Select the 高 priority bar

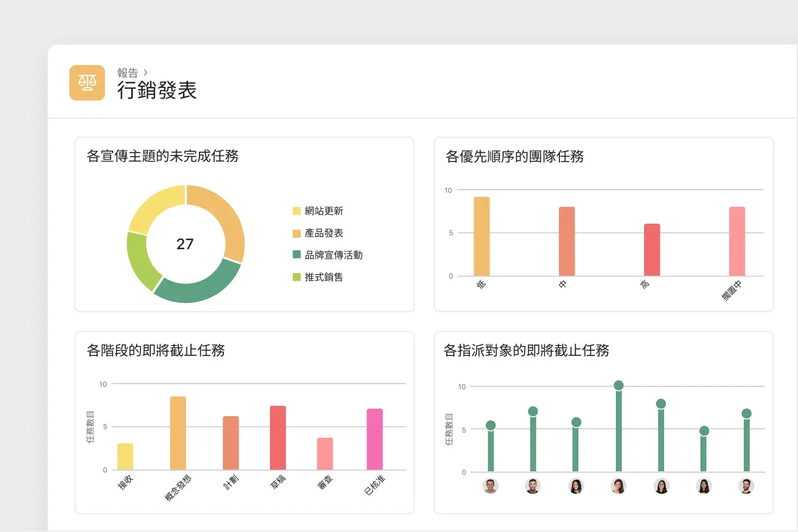pyautogui.click(x=652, y=249)
